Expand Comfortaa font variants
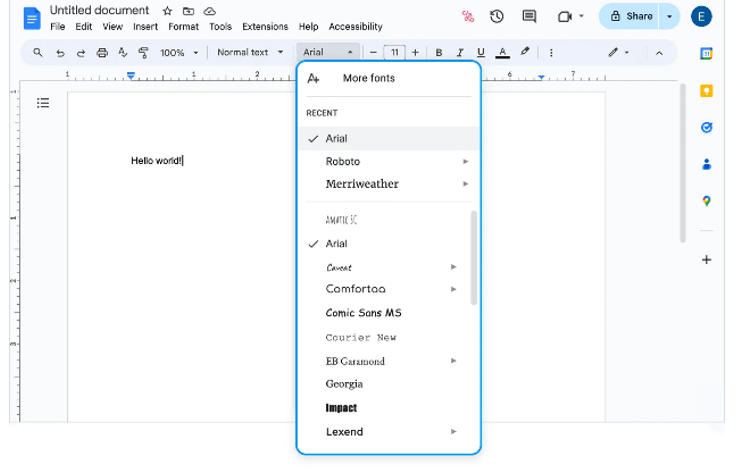Image resolution: width=738 pixels, height=469 pixels. (x=453, y=289)
